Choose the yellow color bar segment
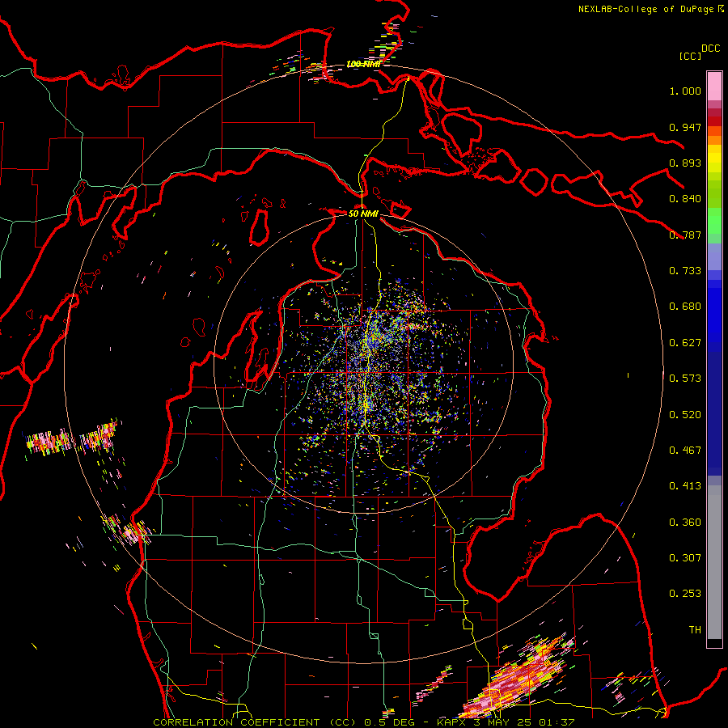728x728 pixels. tap(714, 159)
